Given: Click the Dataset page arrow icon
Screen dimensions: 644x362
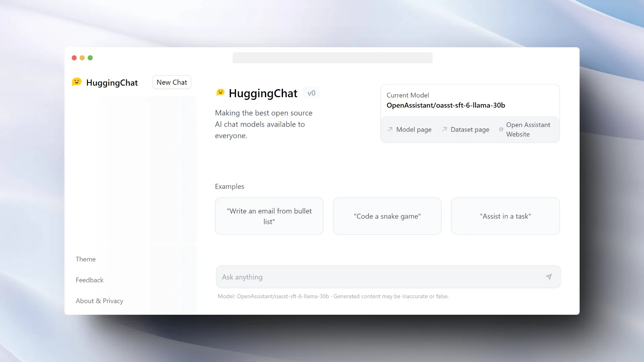Looking at the screenshot, I should (444, 129).
